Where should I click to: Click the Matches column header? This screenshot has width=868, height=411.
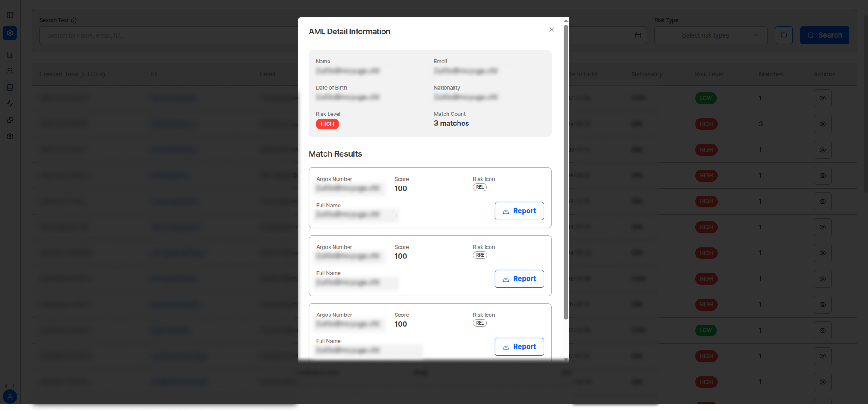pos(771,74)
